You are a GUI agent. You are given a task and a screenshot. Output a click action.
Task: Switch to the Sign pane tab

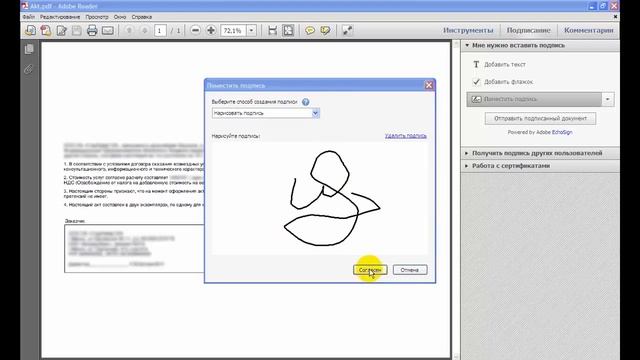[529, 30]
